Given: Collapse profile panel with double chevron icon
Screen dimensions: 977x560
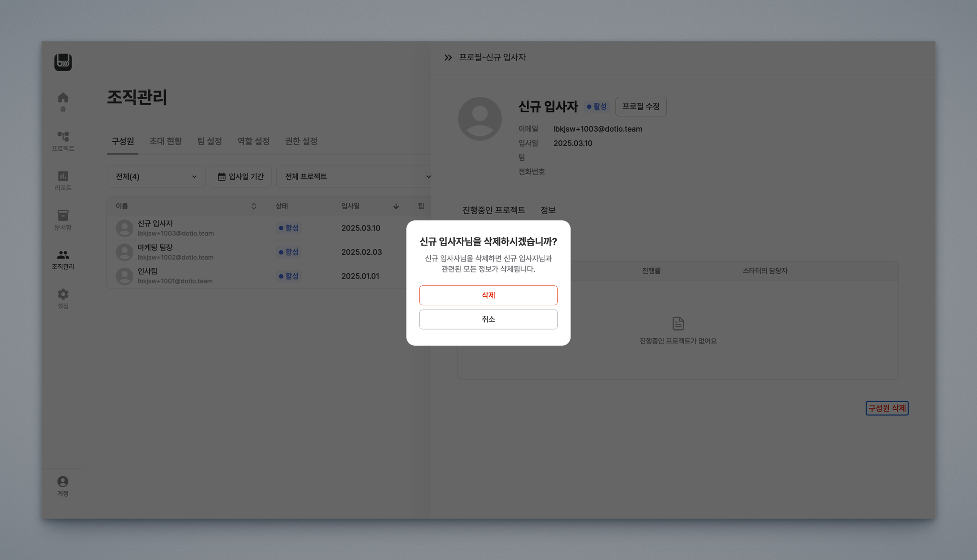Looking at the screenshot, I should [x=448, y=58].
